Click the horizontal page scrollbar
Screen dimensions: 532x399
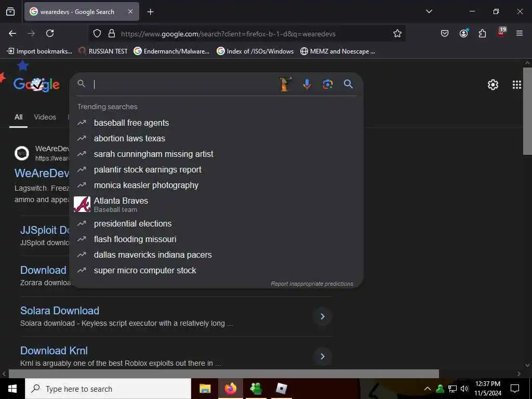coord(223,374)
